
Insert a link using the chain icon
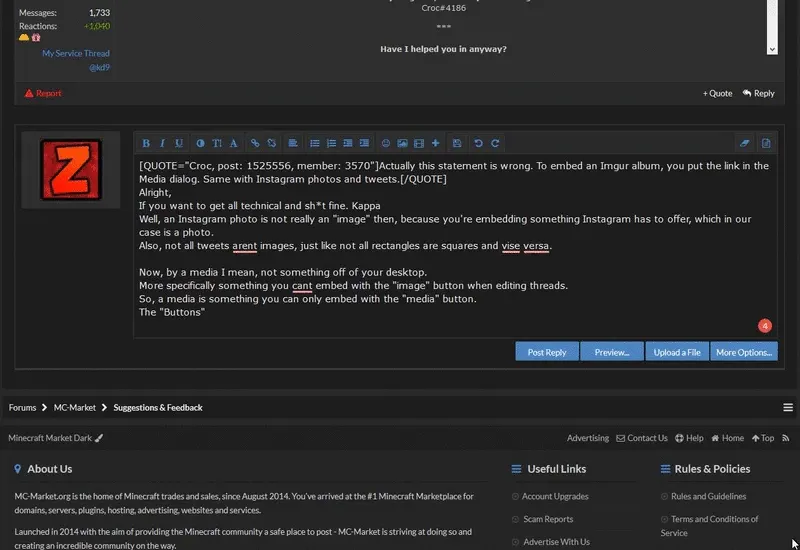[255, 143]
